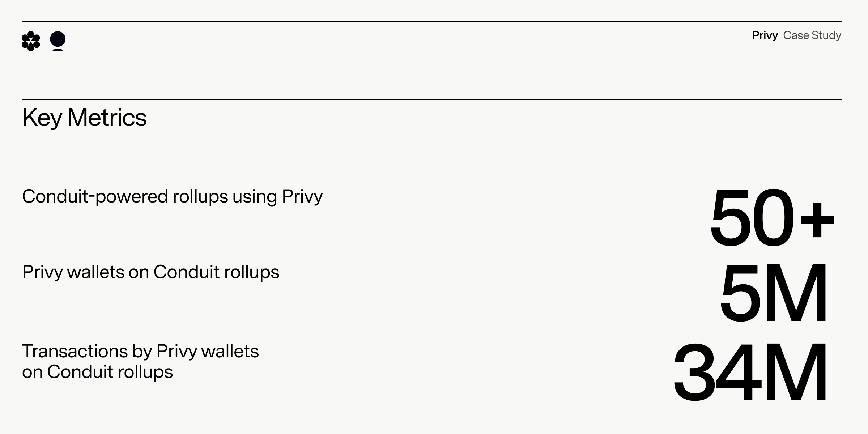Screen dimensions: 868x434
Task: Click the M letter in 5M
Action: coord(795,293)
